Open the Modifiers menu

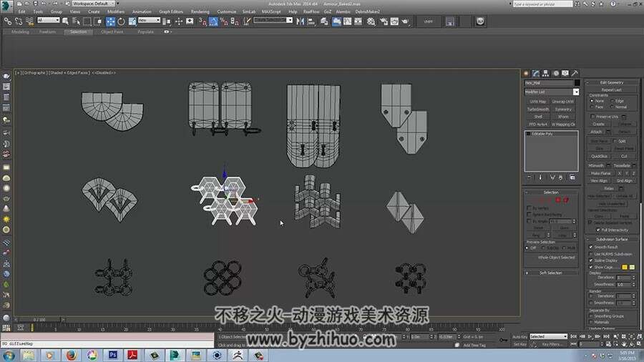pyautogui.click(x=116, y=11)
